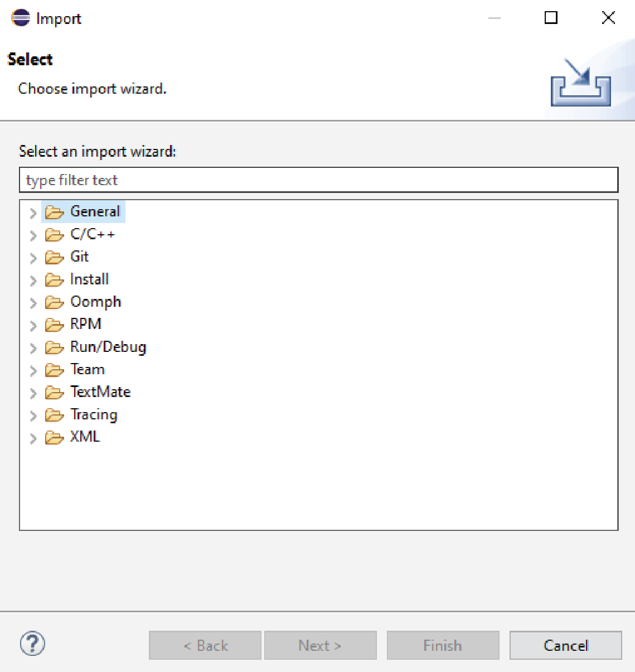Select the Run/Debug tree item
The image size is (635, 672).
[x=108, y=347]
